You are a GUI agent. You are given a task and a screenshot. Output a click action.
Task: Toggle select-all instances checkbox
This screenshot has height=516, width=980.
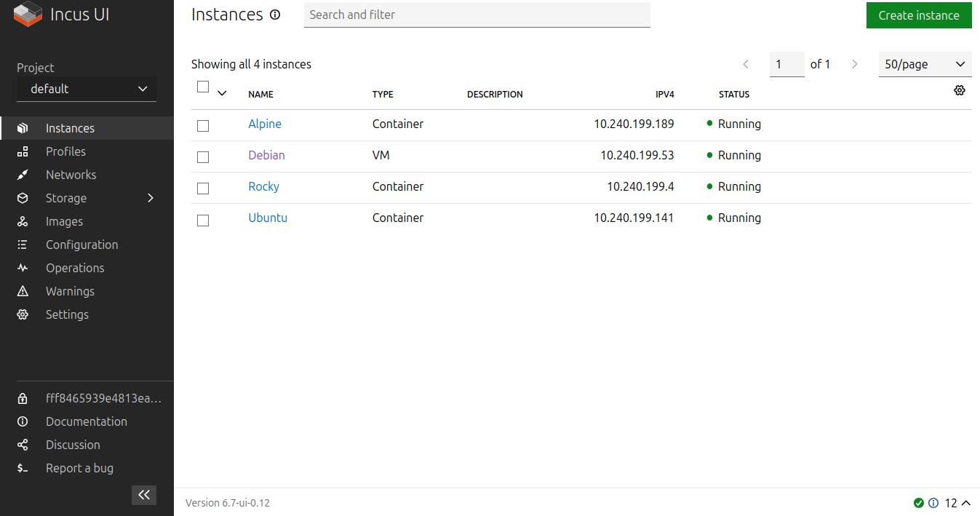click(x=203, y=87)
